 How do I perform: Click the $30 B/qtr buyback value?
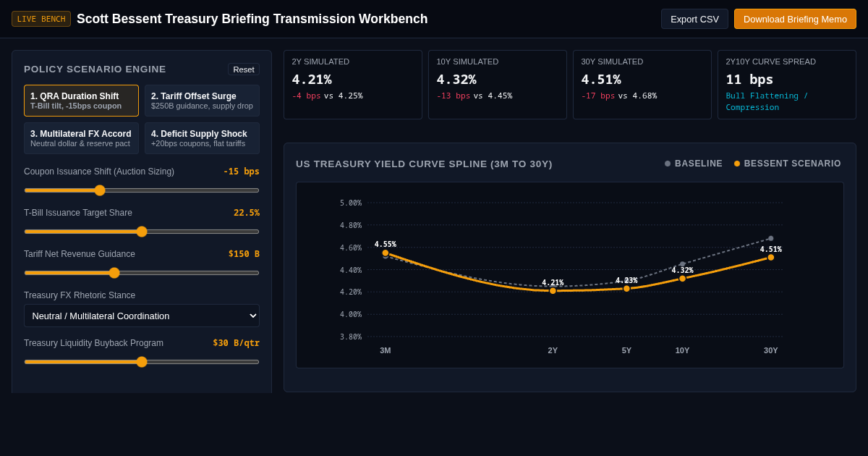[x=236, y=343]
